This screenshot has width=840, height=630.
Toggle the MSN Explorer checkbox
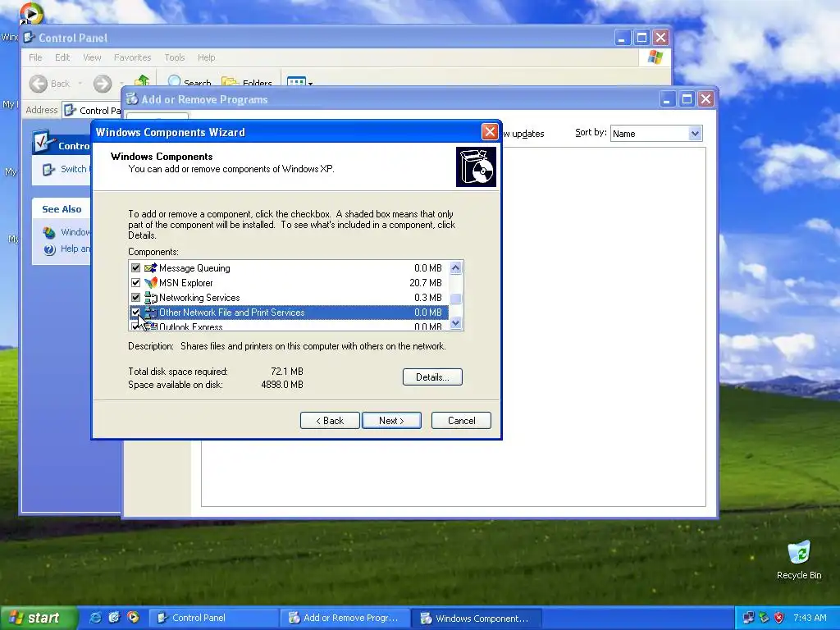coord(135,282)
